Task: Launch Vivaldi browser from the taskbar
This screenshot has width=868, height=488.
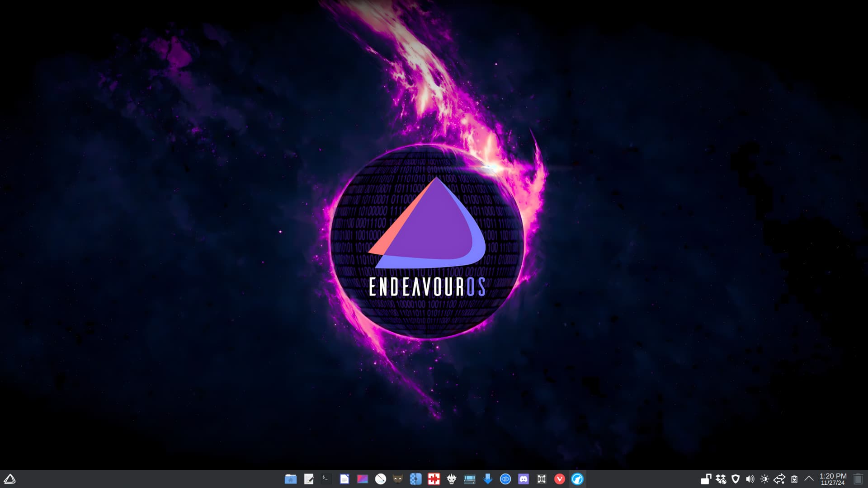Action: tap(560, 479)
